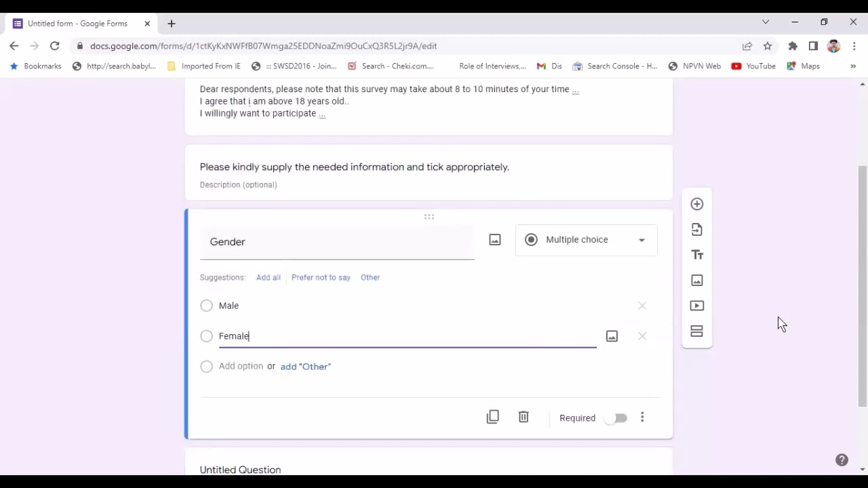Image resolution: width=868 pixels, height=488 pixels.
Task: Add image to the Gender question
Action: (x=495, y=240)
